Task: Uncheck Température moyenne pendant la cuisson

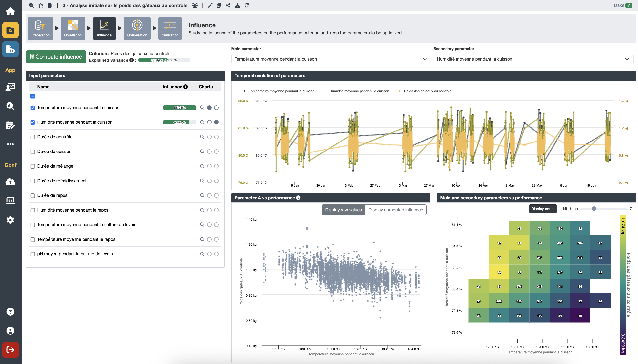Action: 32,108
